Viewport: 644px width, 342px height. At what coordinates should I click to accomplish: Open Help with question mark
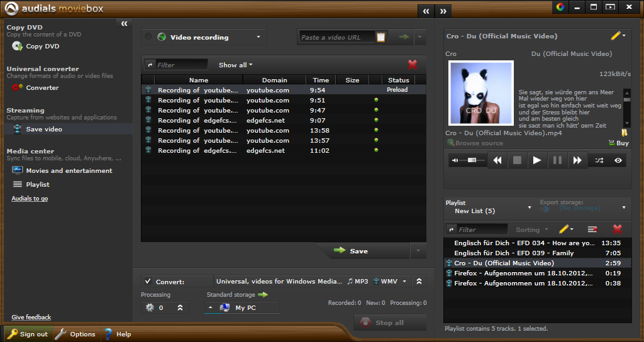(x=118, y=334)
